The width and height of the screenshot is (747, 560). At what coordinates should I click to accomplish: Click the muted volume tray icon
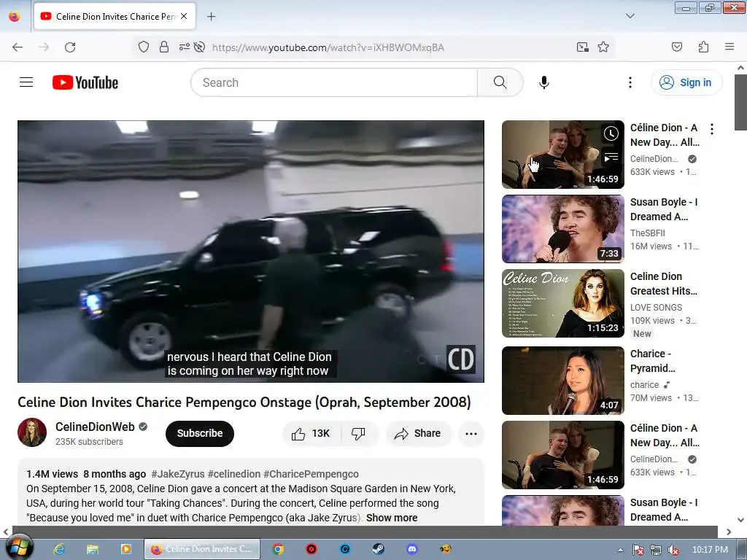point(673,550)
